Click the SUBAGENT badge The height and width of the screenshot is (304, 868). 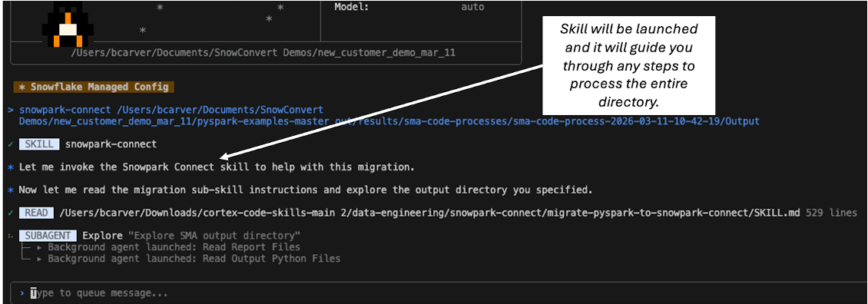pos(48,236)
